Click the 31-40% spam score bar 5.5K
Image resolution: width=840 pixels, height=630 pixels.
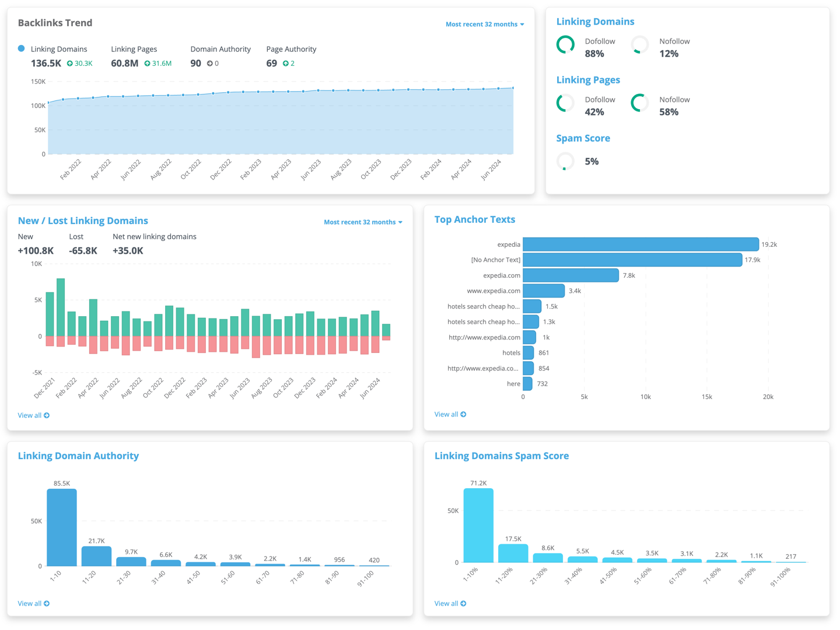[583, 559]
